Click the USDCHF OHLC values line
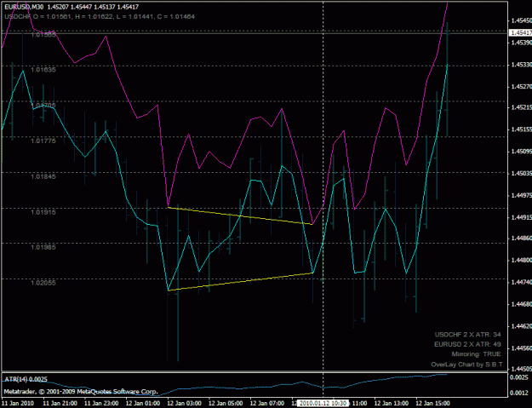532x408 pixels. (x=100, y=16)
